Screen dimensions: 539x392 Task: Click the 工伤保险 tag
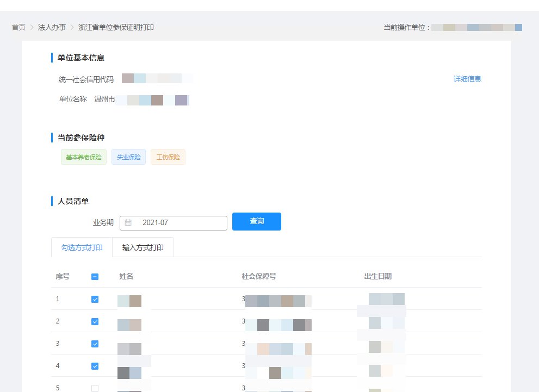click(168, 157)
